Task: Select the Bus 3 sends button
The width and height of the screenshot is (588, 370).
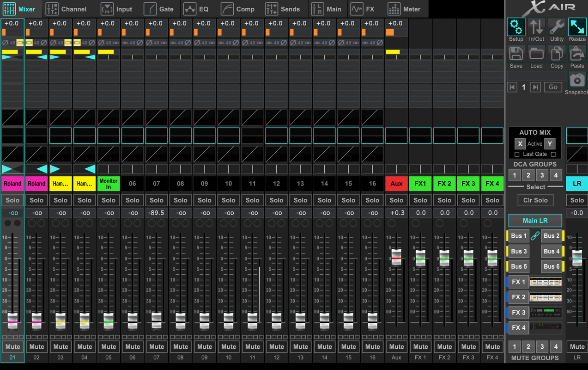Action: pos(519,251)
